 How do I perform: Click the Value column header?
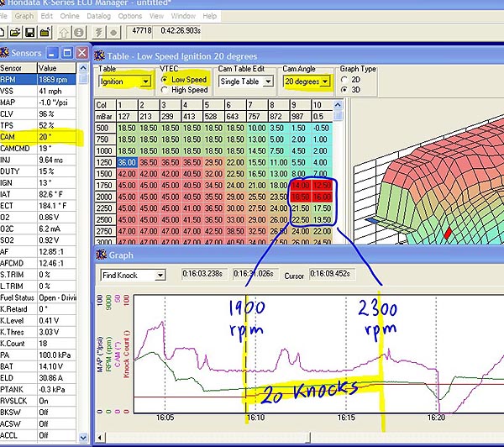point(56,68)
